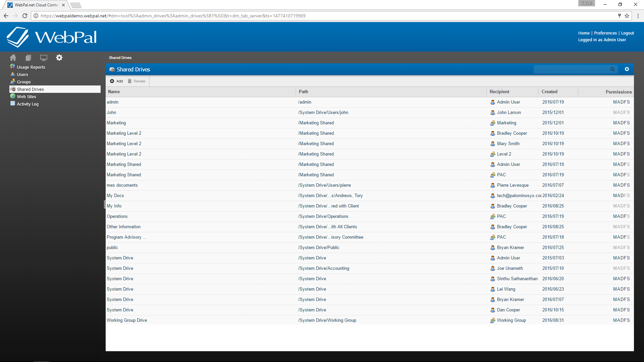Click the group icon beside Working Group

coord(493,320)
